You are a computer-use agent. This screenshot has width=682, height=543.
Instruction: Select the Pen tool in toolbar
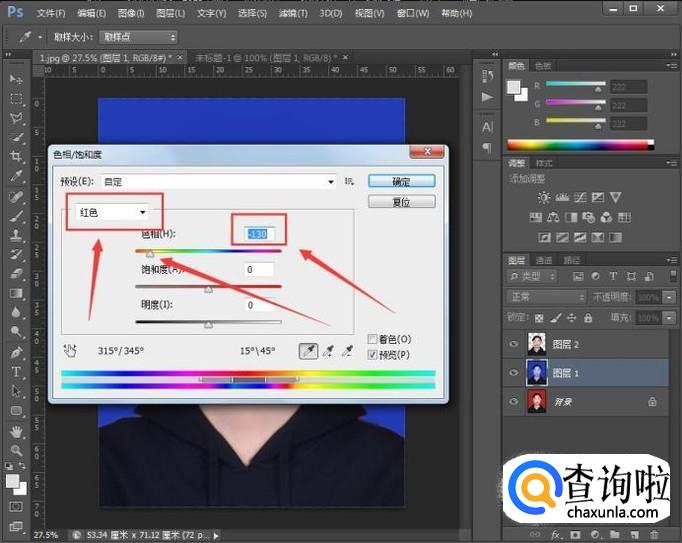pyautogui.click(x=16, y=353)
